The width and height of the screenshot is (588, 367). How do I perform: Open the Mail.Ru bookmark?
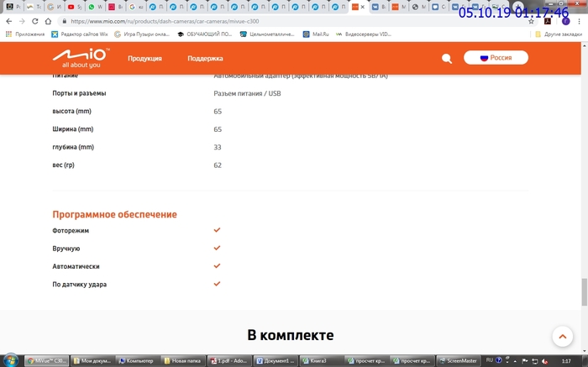(x=316, y=34)
